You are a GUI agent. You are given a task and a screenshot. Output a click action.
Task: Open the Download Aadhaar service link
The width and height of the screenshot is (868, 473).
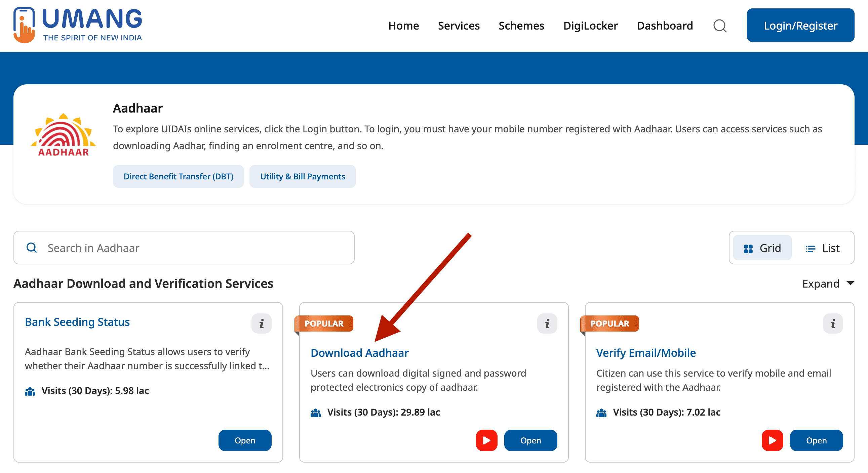(x=359, y=353)
